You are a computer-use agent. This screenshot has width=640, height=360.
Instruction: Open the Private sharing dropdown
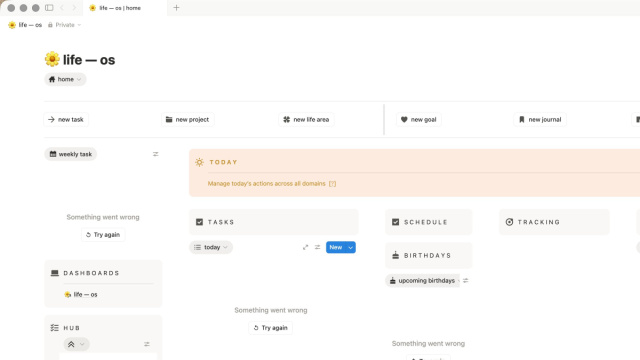click(64, 25)
